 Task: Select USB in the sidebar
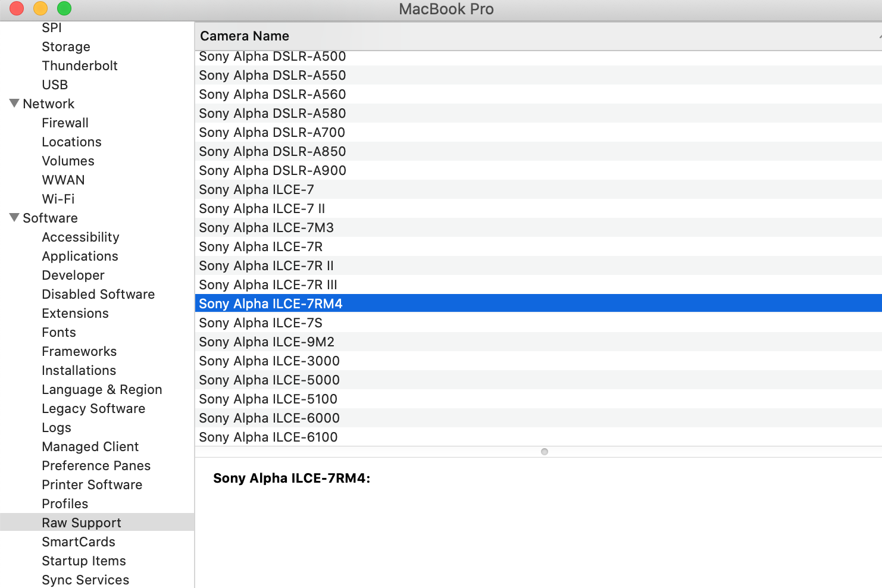click(x=55, y=85)
